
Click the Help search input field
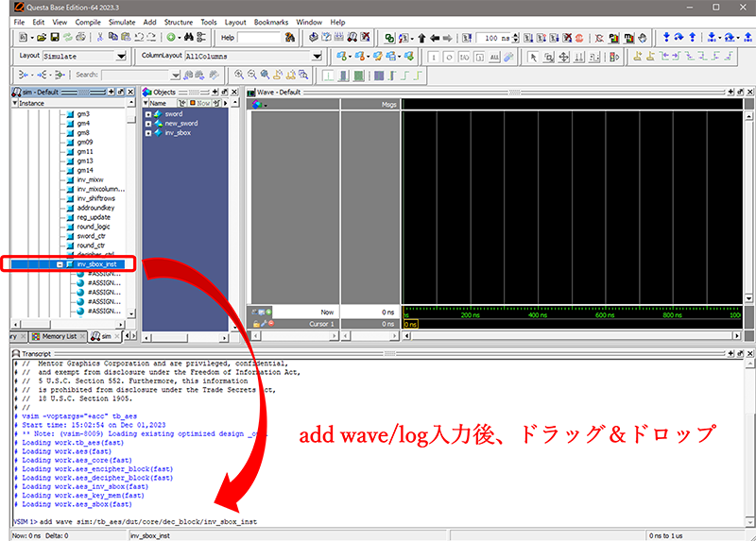click(259, 38)
